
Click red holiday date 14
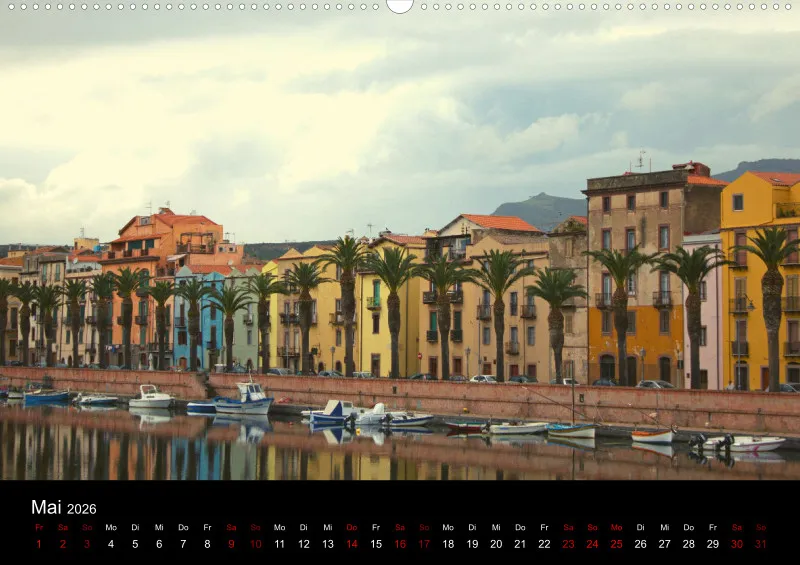pos(352,544)
